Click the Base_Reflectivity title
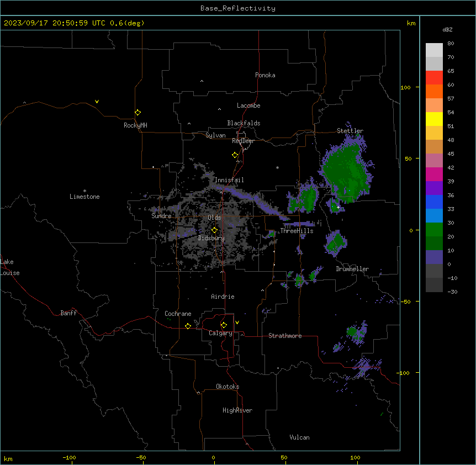The image size is (476, 465). click(x=238, y=8)
